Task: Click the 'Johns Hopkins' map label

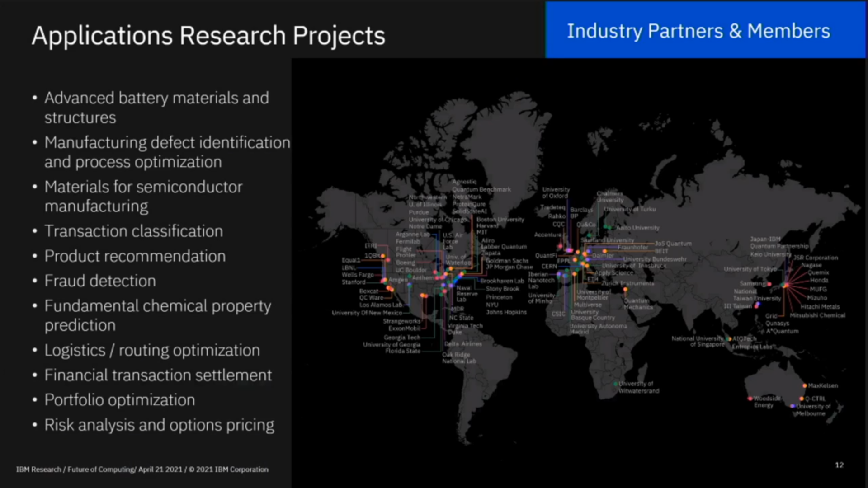Action: (506, 312)
